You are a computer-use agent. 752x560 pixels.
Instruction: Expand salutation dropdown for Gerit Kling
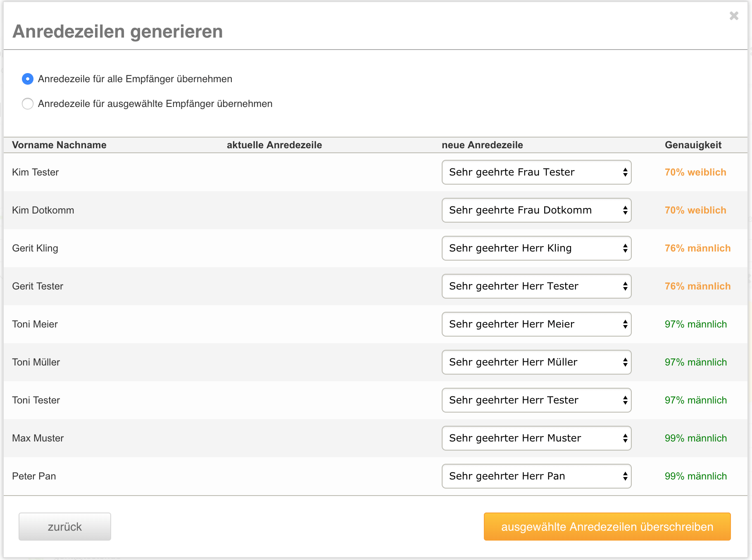(536, 248)
